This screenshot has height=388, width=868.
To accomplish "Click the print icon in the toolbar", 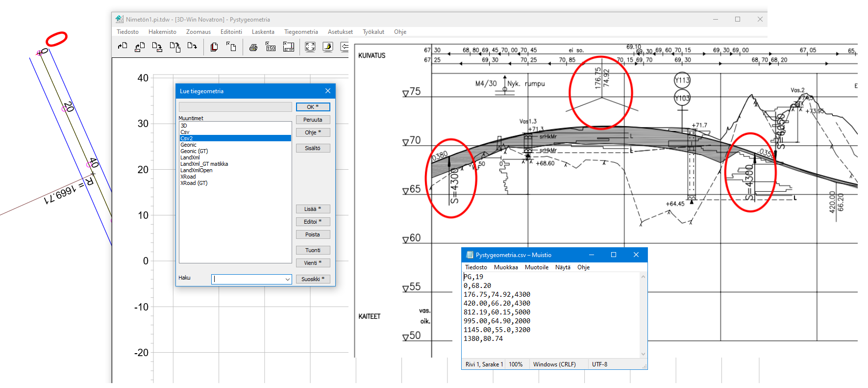I will point(253,47).
